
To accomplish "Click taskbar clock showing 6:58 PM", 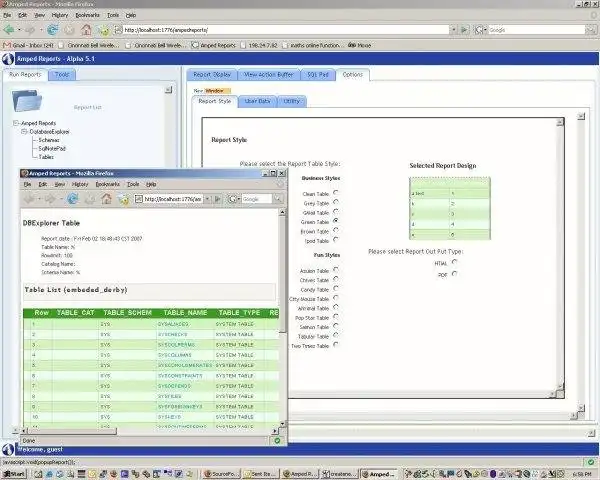I will (582, 474).
